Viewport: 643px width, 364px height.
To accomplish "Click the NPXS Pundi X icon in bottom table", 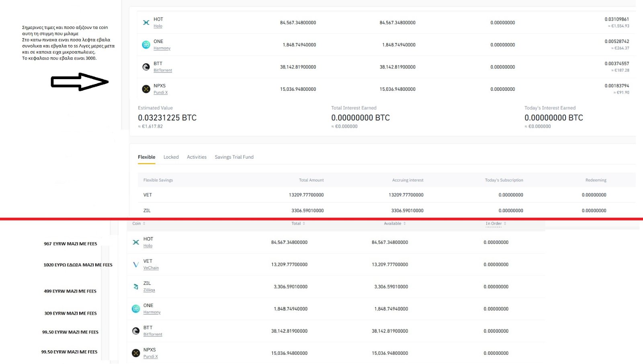I will (136, 353).
